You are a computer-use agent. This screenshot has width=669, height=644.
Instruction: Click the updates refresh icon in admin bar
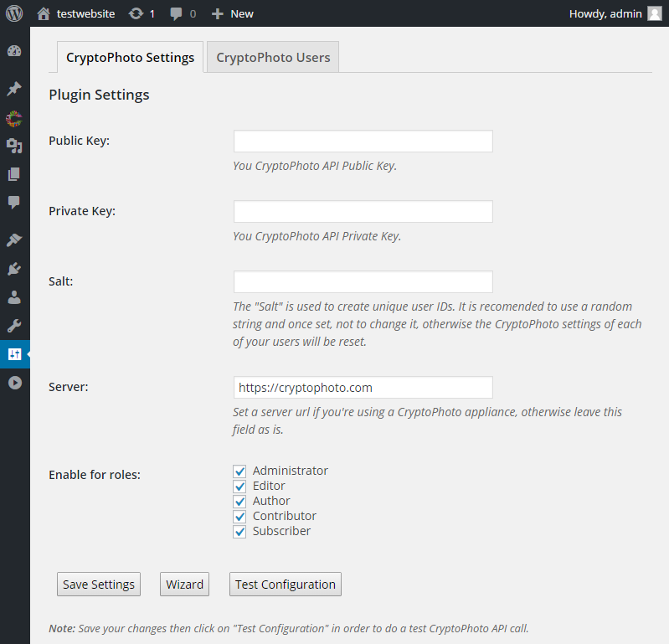(x=136, y=13)
